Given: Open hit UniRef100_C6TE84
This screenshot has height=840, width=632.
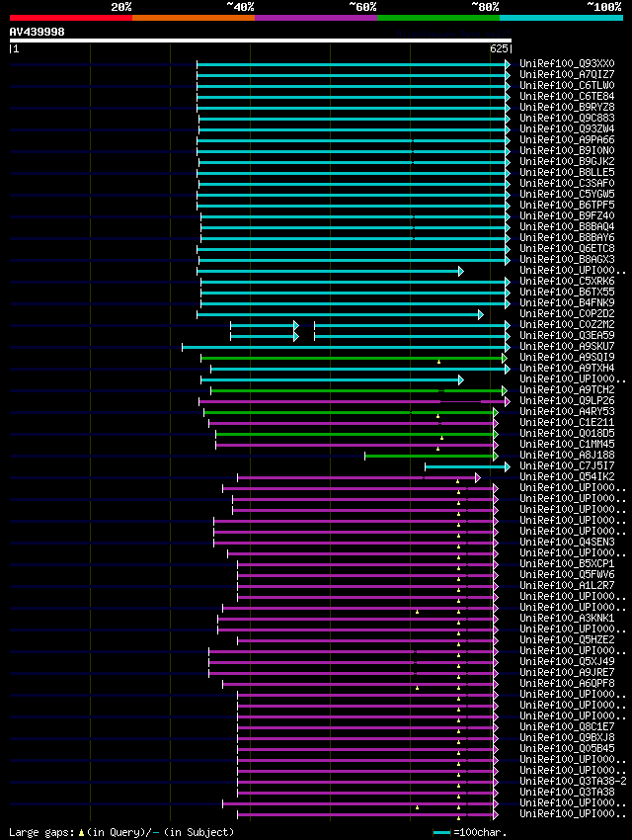Looking at the screenshot, I should click(x=567, y=97).
